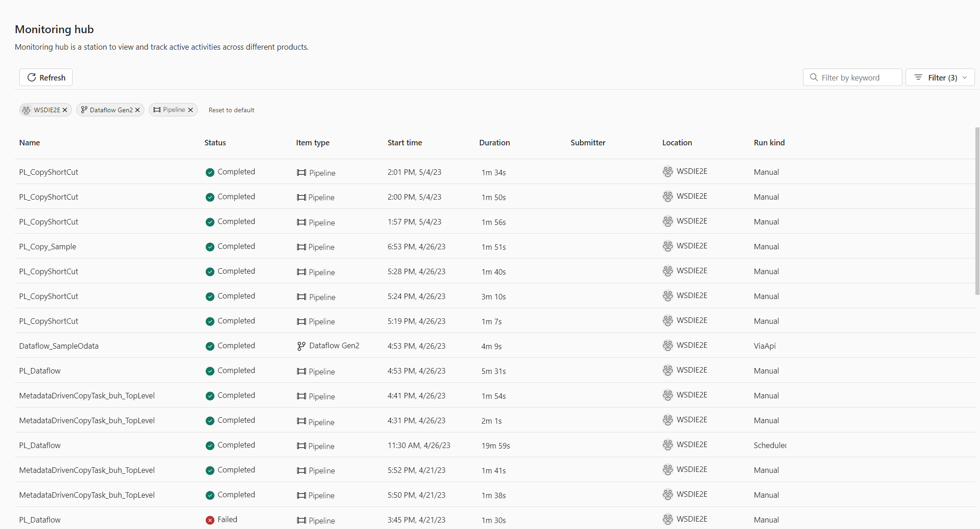The height and width of the screenshot is (529, 980).
Task: Click the Refresh button
Action: pyautogui.click(x=46, y=77)
